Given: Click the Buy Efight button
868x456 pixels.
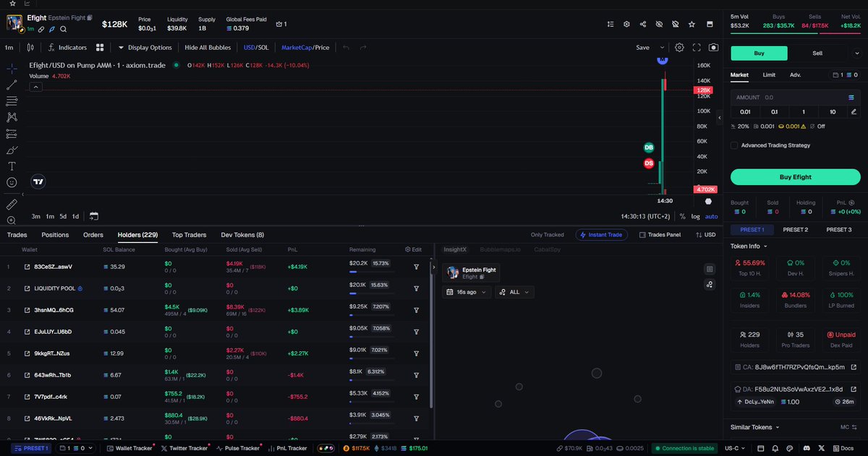Looking at the screenshot, I should pos(795,176).
